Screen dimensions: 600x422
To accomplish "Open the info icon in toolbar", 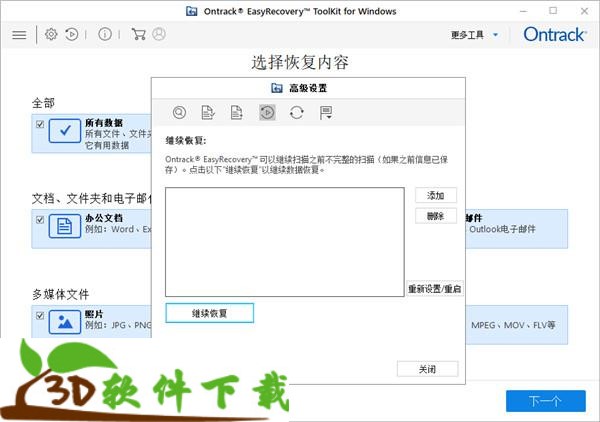I will click(105, 34).
